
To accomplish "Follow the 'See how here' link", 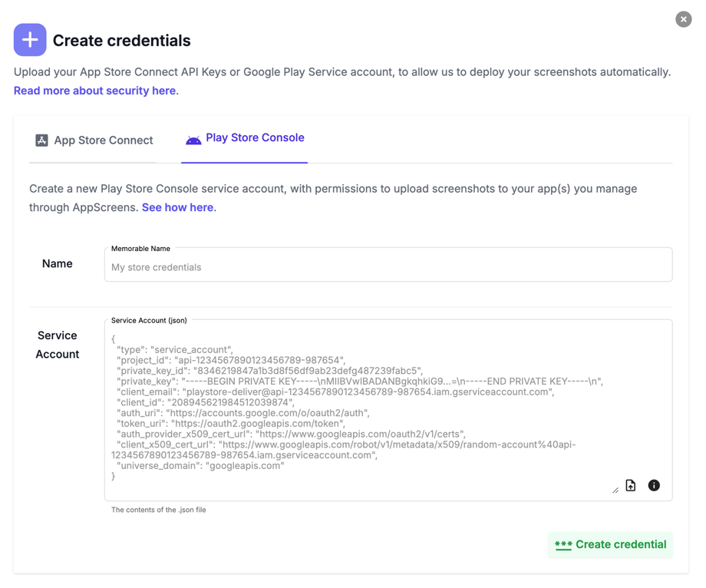I will (x=177, y=207).
